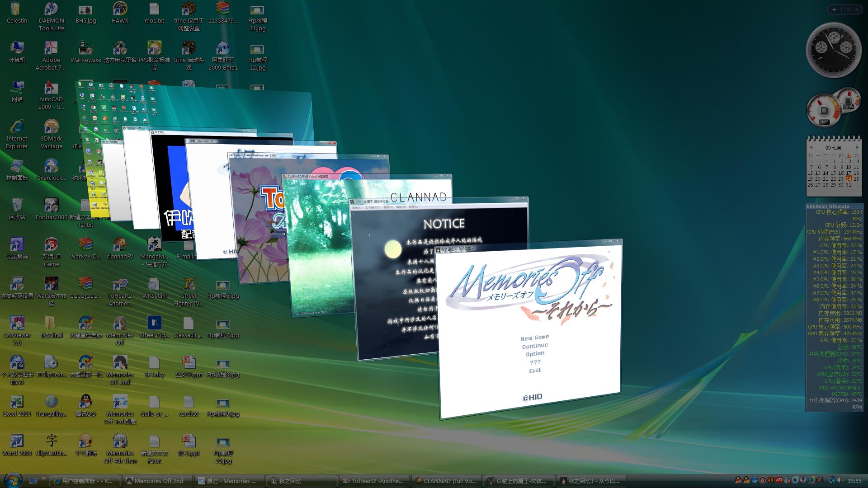The image size is (868, 488).
Task: Open 控制面板 (Control Panel) desktop icon
Action: [x=17, y=170]
